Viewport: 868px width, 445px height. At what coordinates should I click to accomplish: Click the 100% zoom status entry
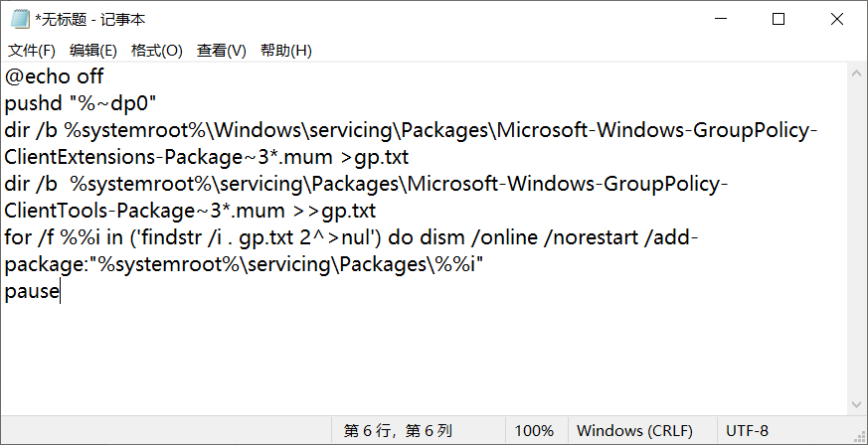tap(534, 431)
